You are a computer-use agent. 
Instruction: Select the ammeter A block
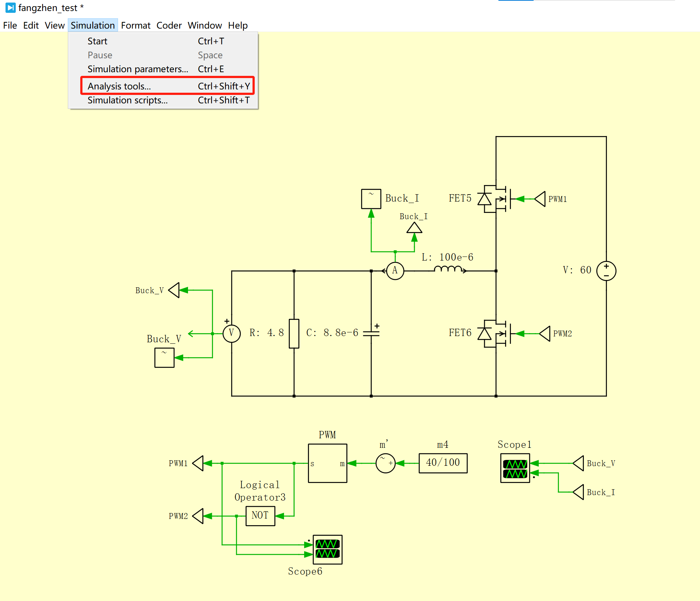pyautogui.click(x=395, y=271)
